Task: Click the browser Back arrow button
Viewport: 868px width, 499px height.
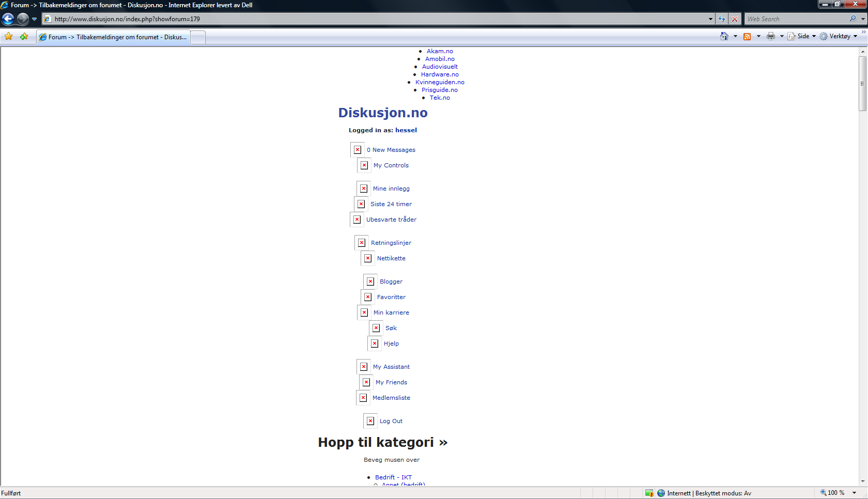Action: 8,19
